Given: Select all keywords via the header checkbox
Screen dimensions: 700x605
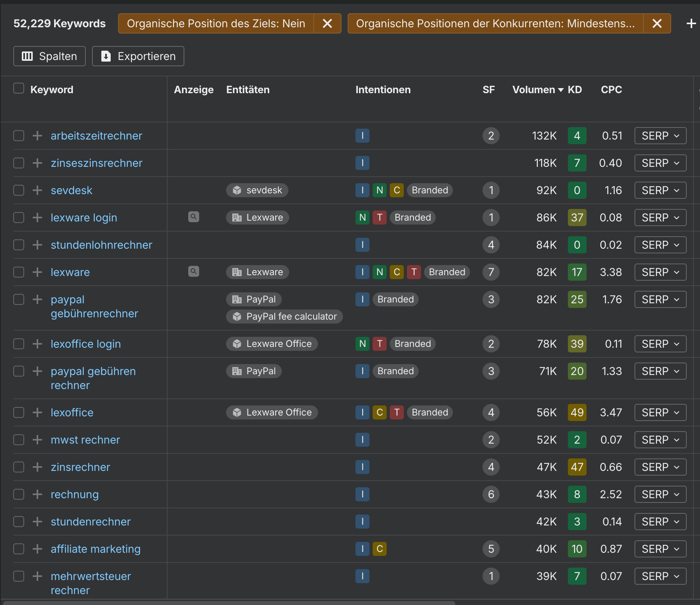Looking at the screenshot, I should coord(19,88).
